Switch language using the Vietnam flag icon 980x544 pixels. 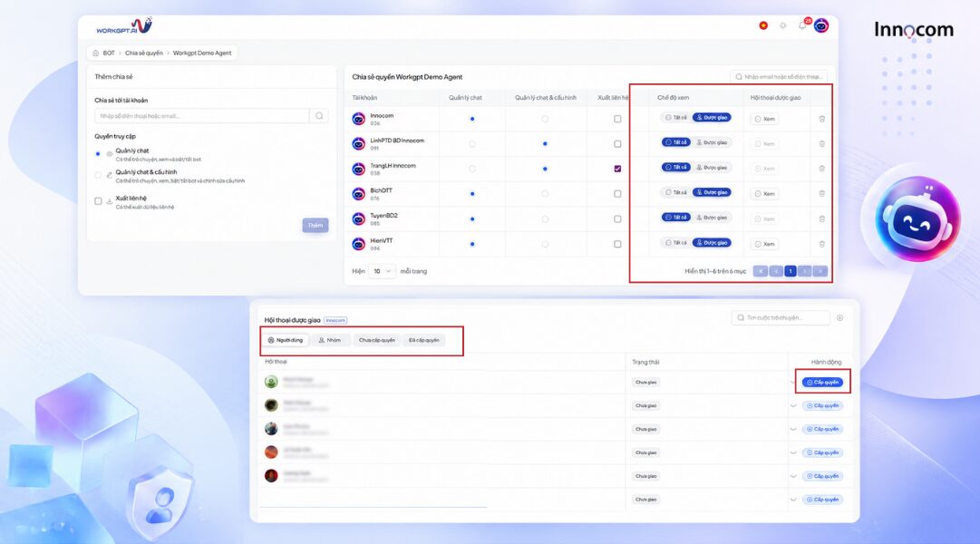[x=763, y=25]
